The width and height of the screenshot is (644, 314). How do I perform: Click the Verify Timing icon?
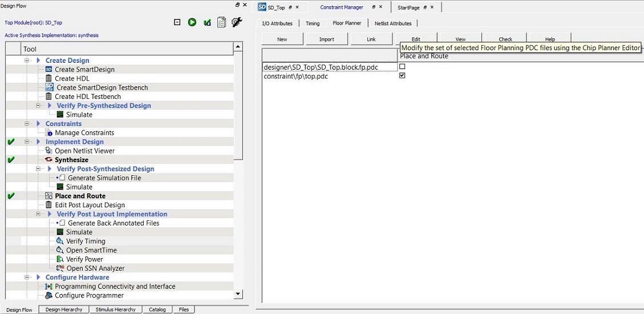(x=60, y=241)
